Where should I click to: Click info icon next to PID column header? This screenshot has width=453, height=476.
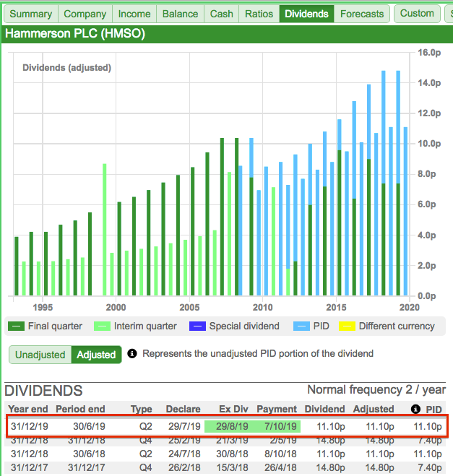coord(415,409)
